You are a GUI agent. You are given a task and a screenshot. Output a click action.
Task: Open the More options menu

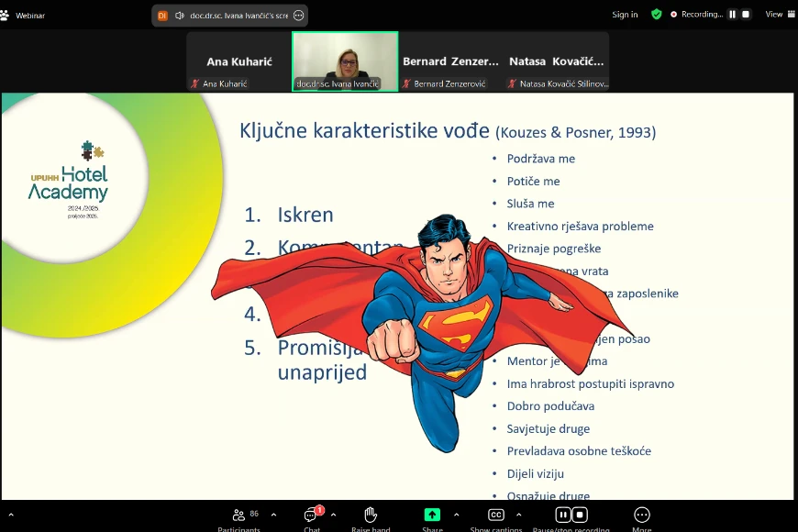coord(642,515)
